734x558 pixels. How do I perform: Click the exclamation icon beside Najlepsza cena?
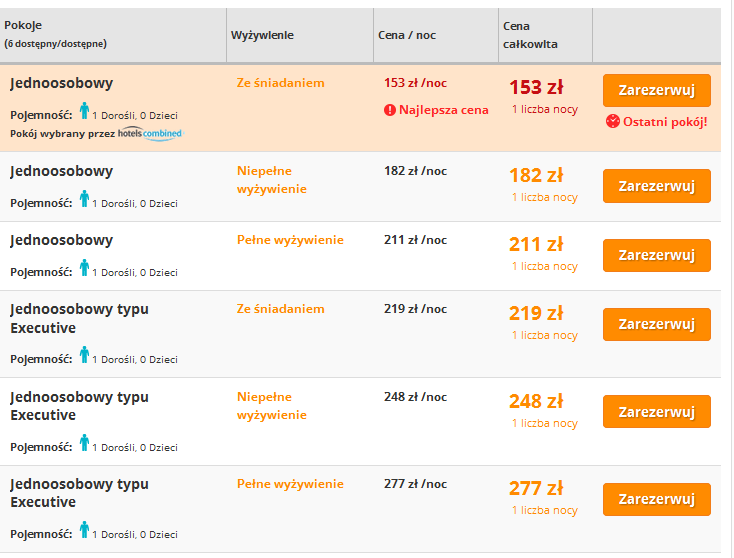389,110
